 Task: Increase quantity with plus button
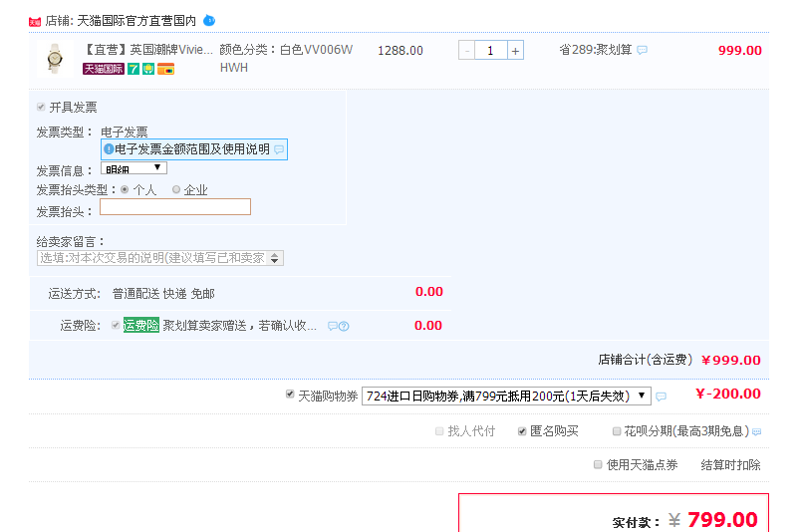(x=516, y=51)
